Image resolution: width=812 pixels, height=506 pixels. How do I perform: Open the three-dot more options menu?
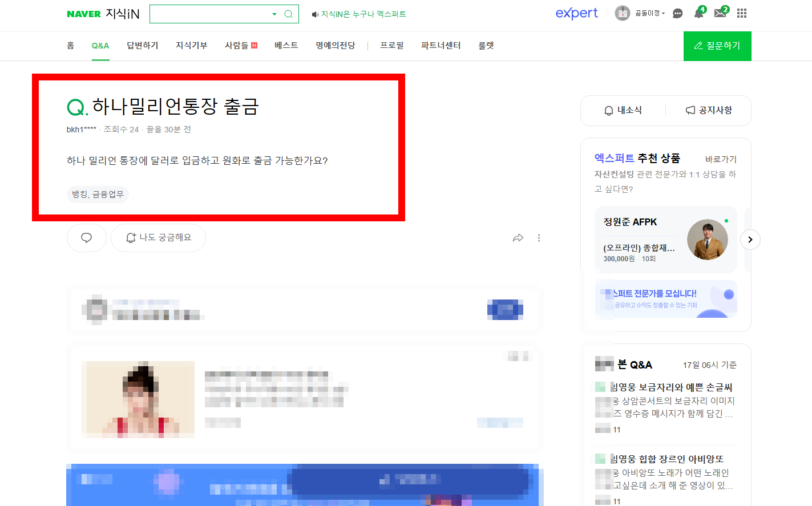click(x=539, y=238)
